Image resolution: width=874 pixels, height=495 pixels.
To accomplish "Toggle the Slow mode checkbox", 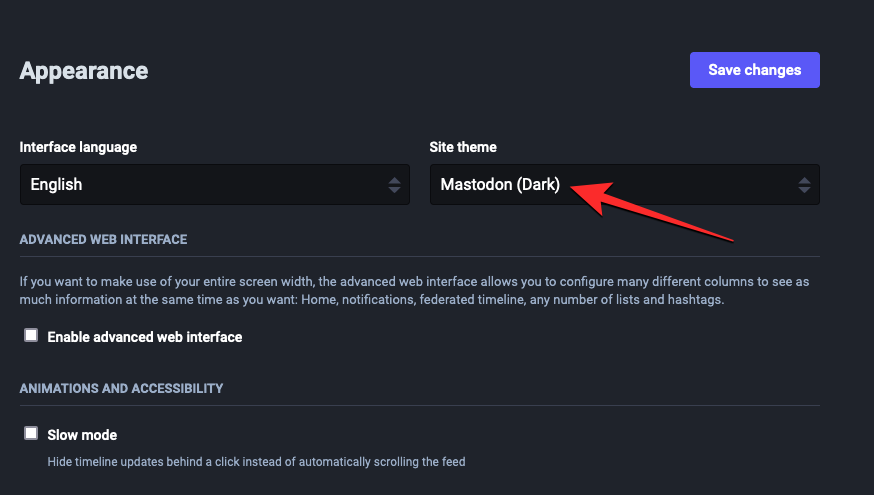I will click(x=31, y=434).
